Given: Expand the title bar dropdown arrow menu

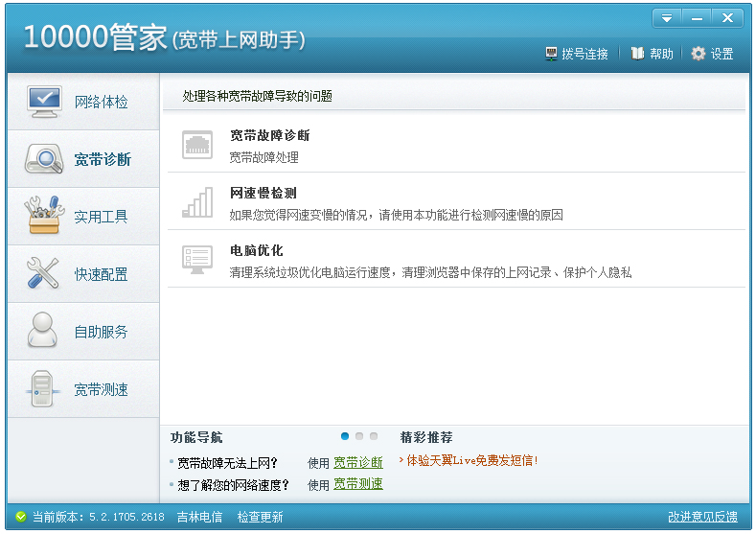Looking at the screenshot, I should (667, 18).
